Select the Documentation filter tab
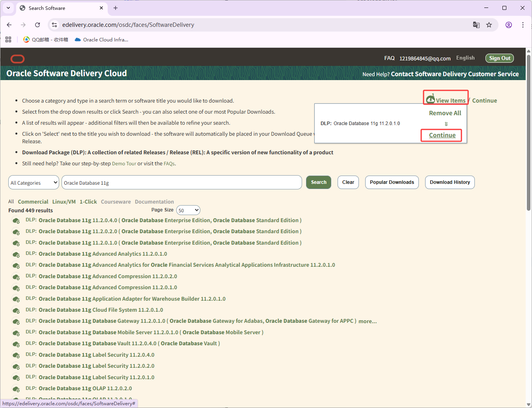This screenshot has height=408, width=532. [x=154, y=202]
